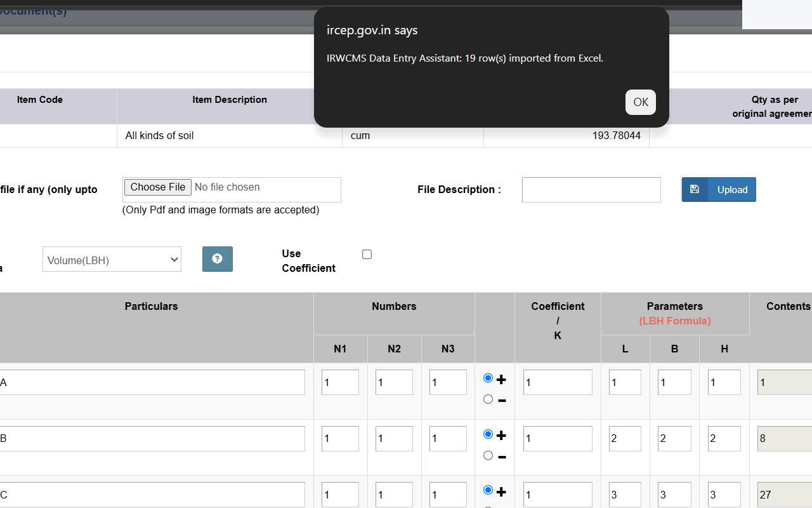The image size is (812, 508).
Task: Click the 'No file chosen' text
Action: [x=227, y=187]
